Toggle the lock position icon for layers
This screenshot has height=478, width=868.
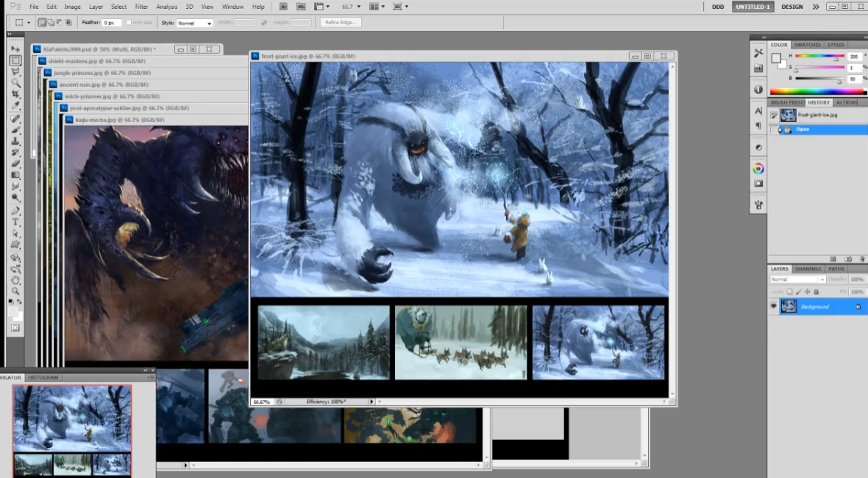pos(807,291)
